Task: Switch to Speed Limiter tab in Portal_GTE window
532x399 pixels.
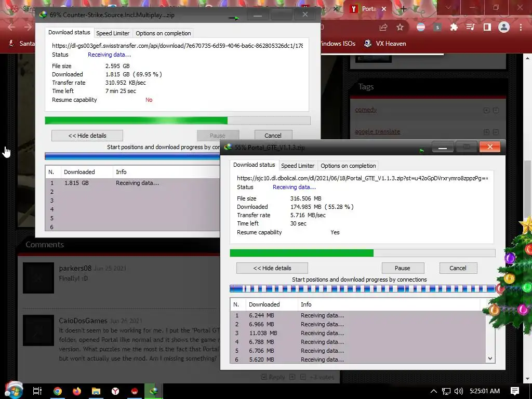Action: (x=298, y=166)
